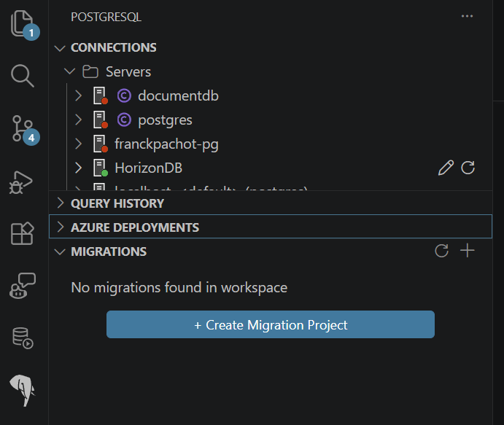Expand the franckpachot-pg server node
The height and width of the screenshot is (425, 504).
point(79,144)
